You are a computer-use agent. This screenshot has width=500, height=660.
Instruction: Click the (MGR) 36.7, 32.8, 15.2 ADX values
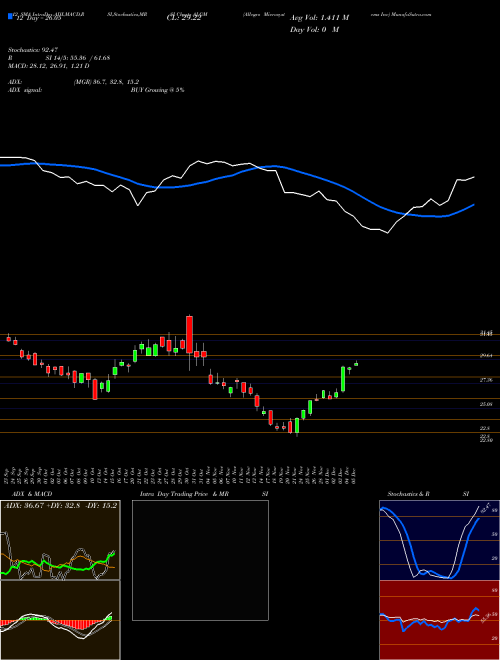[x=106, y=82]
